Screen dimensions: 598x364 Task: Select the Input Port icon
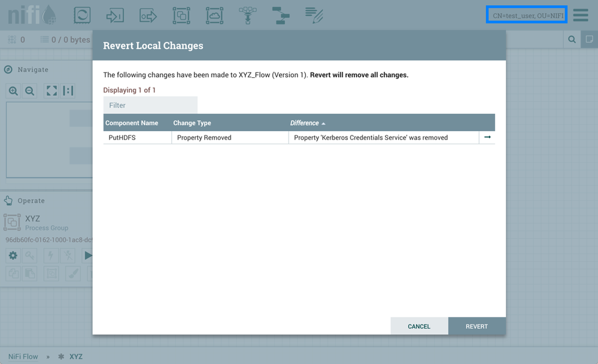(115, 14)
